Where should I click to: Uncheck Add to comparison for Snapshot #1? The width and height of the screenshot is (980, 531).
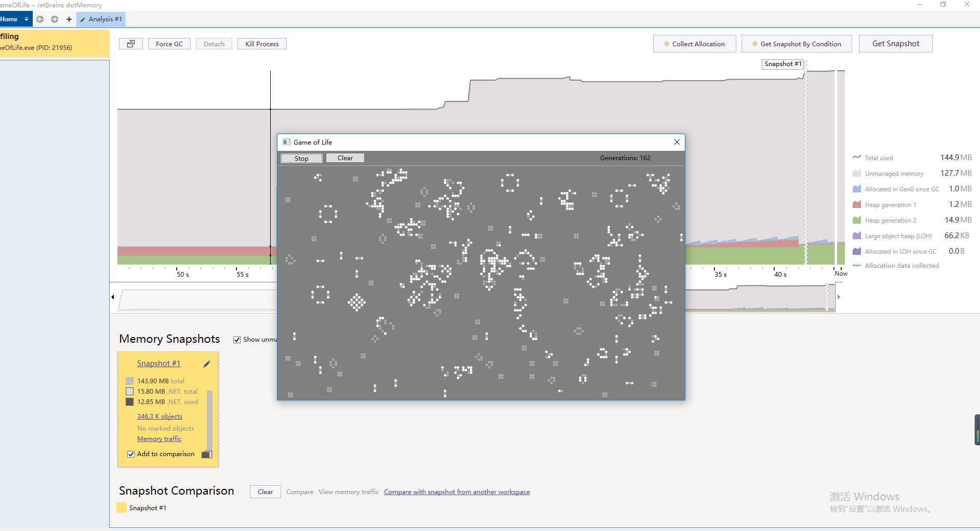(x=131, y=454)
